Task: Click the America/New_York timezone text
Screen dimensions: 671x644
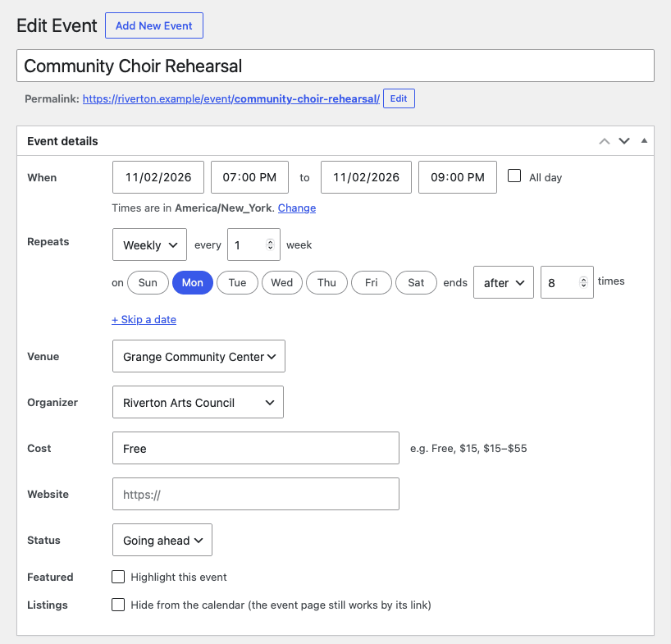Action: [223, 208]
